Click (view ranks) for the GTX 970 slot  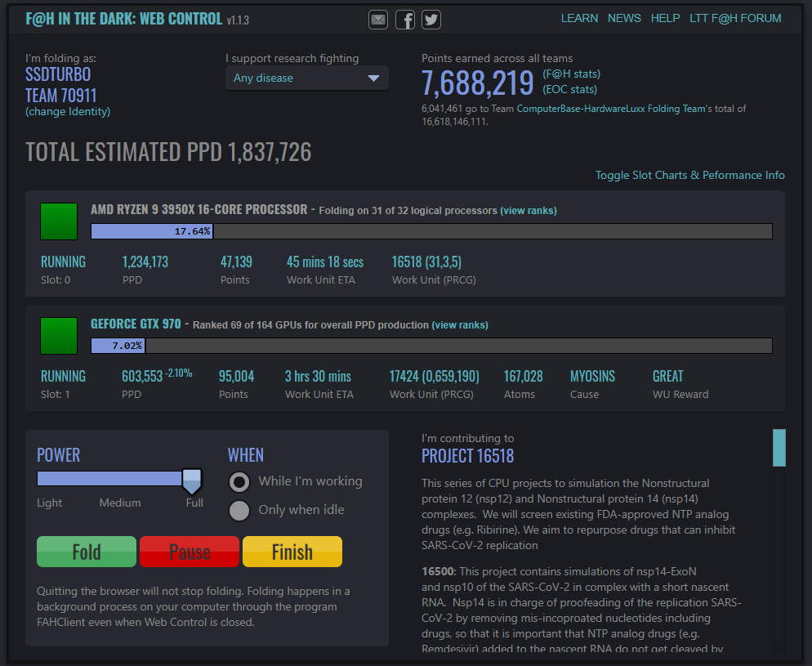click(460, 324)
